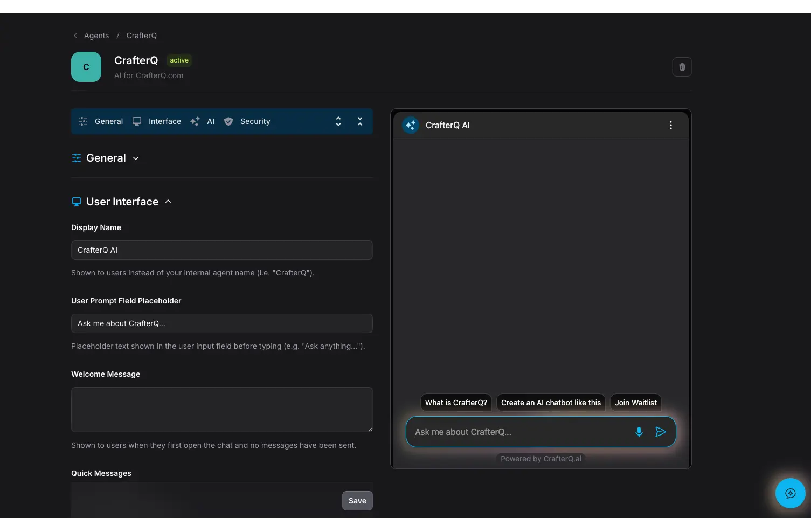Click the 'Join Waitlist' quick message
The height and width of the screenshot is (532, 811).
tap(636, 403)
